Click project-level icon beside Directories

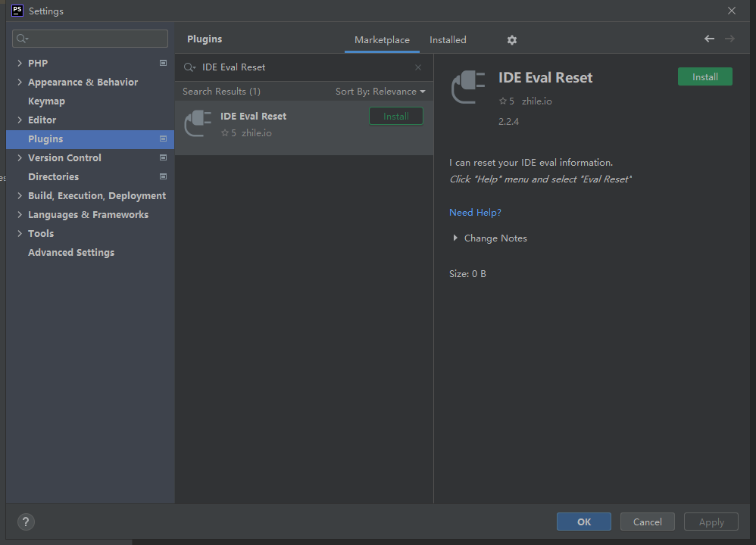[163, 176]
